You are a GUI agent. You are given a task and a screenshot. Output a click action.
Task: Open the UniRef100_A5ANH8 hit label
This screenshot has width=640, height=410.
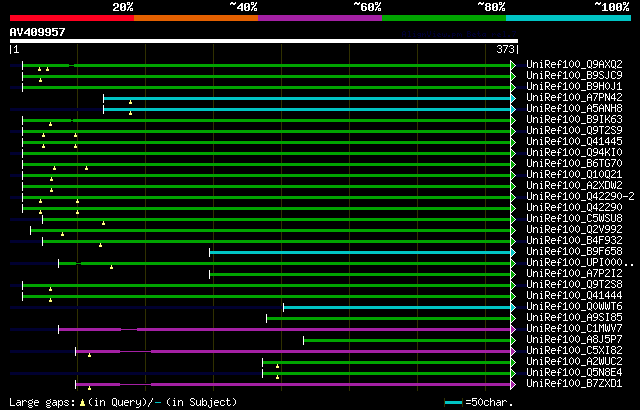tap(574, 109)
